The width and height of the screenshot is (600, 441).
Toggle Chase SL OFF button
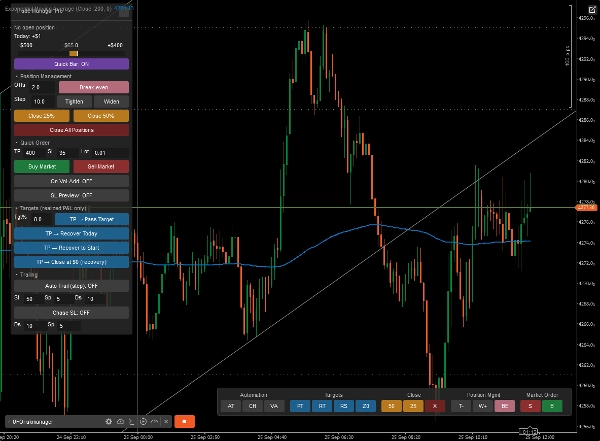tap(72, 313)
